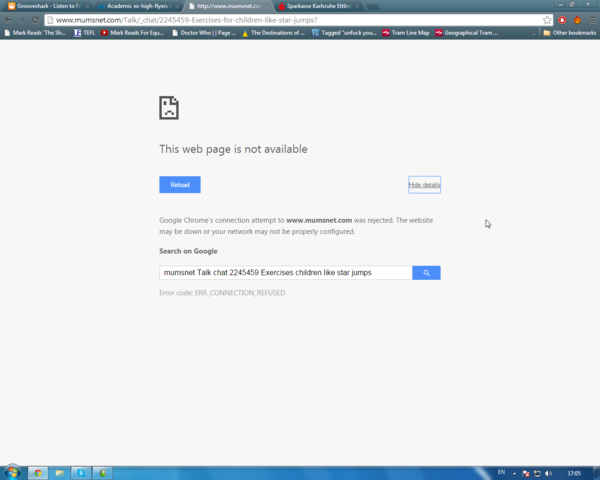Bookmark this page with the star icon
The width and height of the screenshot is (600, 480).
click(547, 20)
